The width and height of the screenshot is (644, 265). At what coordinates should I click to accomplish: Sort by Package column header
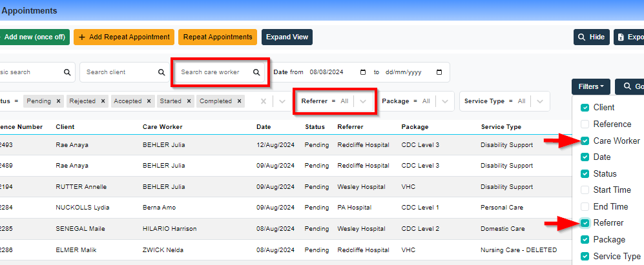point(415,127)
